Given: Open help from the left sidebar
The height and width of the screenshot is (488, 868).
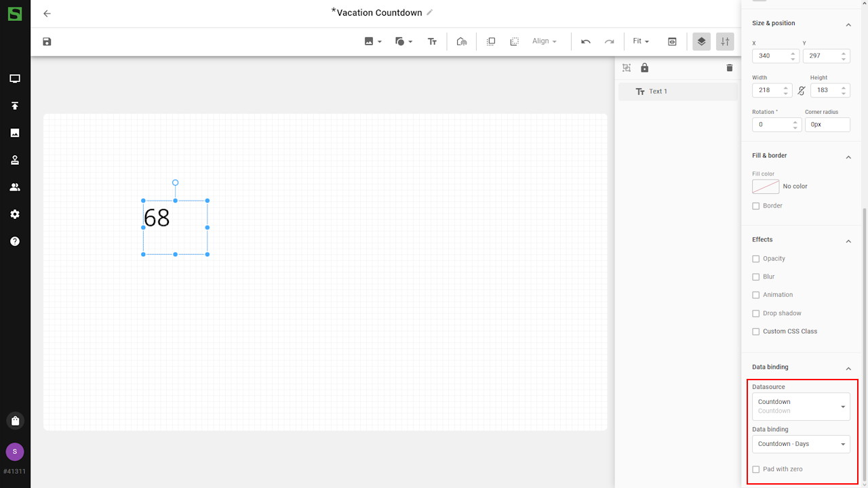Looking at the screenshot, I should pyautogui.click(x=15, y=241).
